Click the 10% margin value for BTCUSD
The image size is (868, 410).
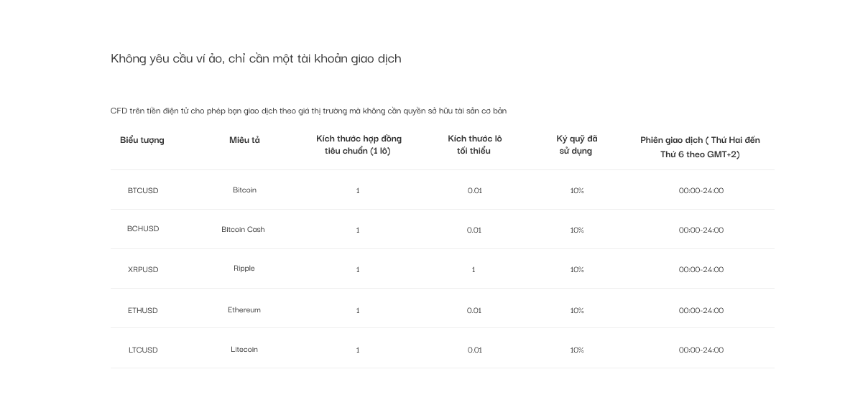pos(577,190)
